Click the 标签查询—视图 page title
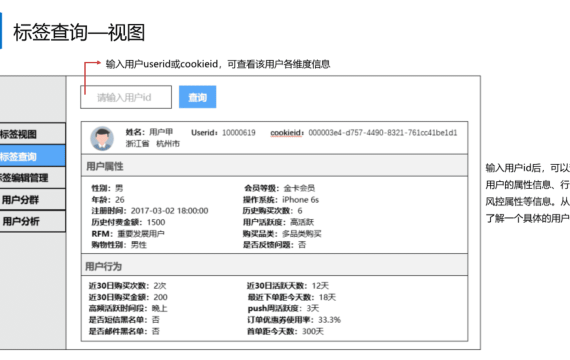The height and width of the screenshot is (360, 570). [x=79, y=32]
